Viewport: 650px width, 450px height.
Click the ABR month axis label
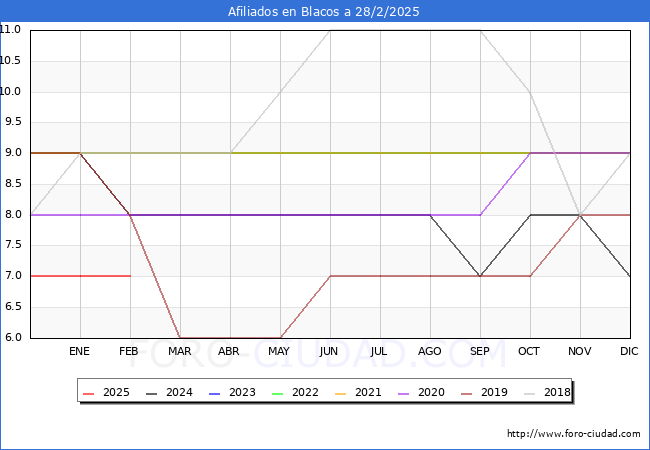[x=229, y=351]
